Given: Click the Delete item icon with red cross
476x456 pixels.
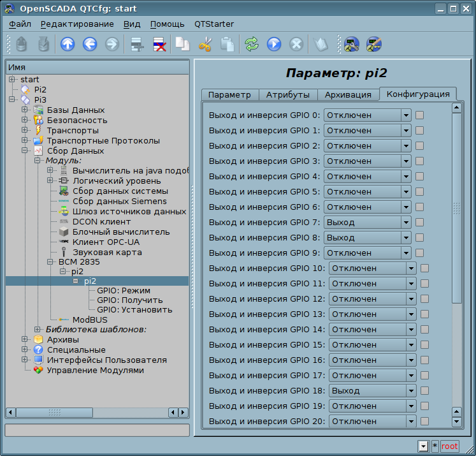Looking at the screenshot, I should point(159,44).
